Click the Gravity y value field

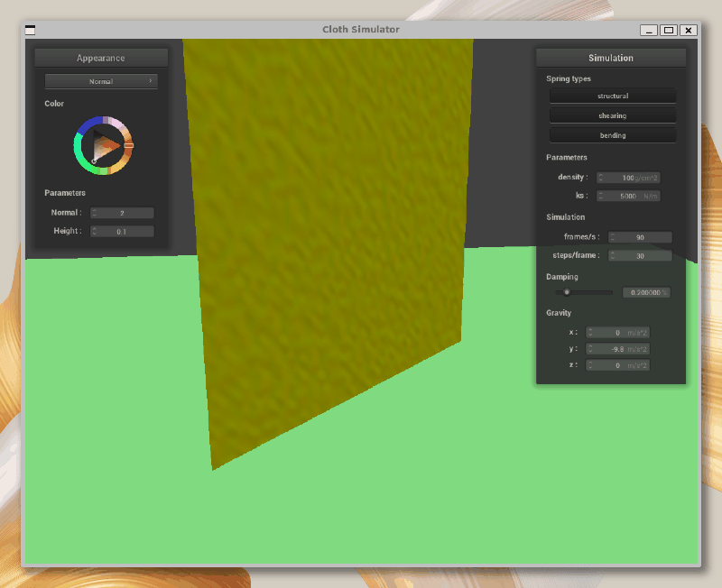click(x=617, y=349)
